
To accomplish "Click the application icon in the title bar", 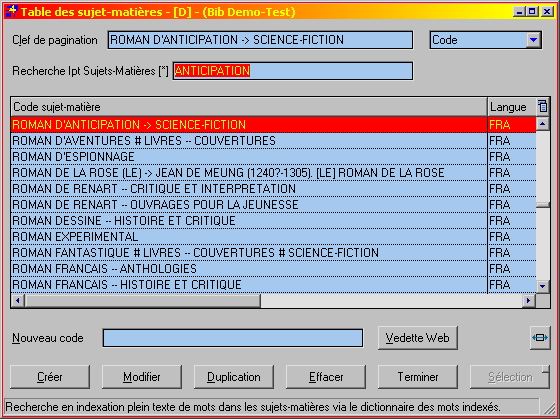I will [12, 11].
